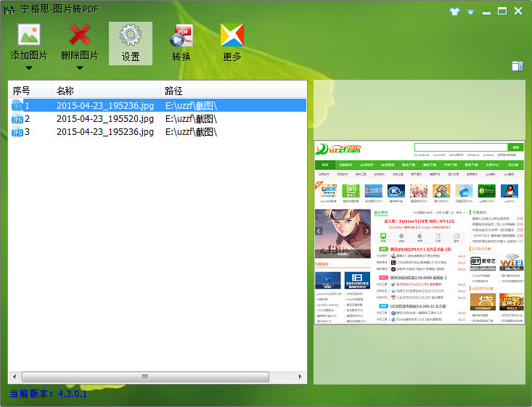This screenshot has height=407, width=532.
Task: Click the shirt skin-change icon in title bar
Action: (x=455, y=12)
